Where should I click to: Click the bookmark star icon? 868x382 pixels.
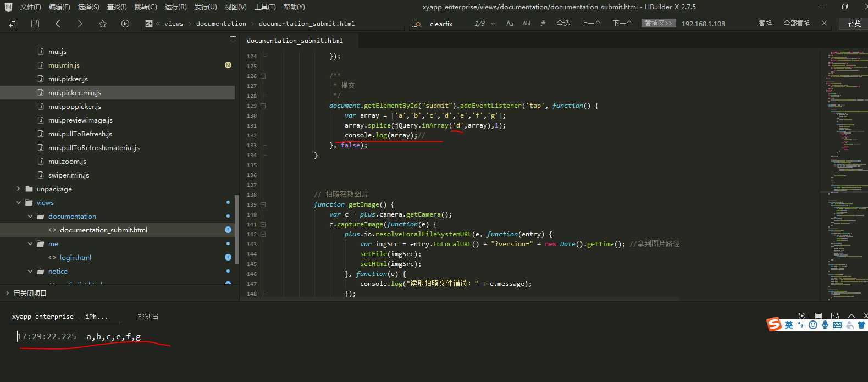(x=103, y=24)
